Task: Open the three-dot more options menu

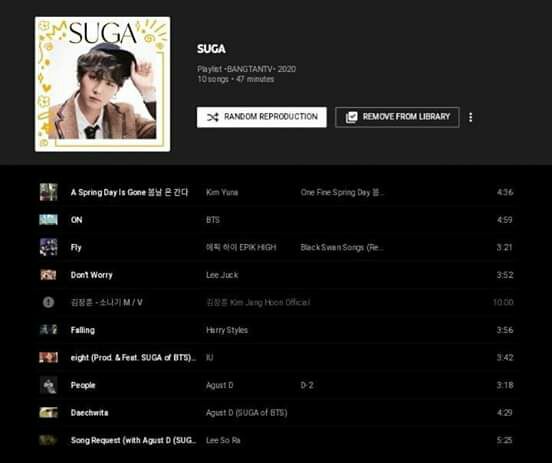Action: pos(470,117)
